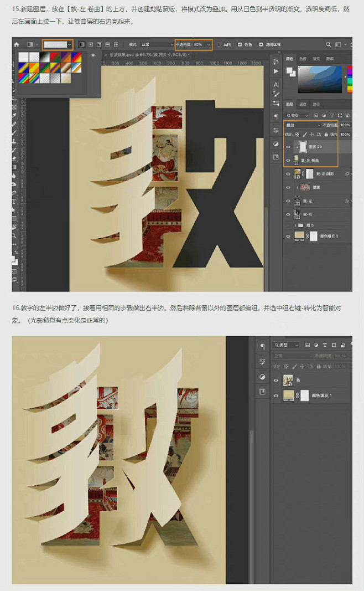Expand the 组 5 layer group

point(295,225)
